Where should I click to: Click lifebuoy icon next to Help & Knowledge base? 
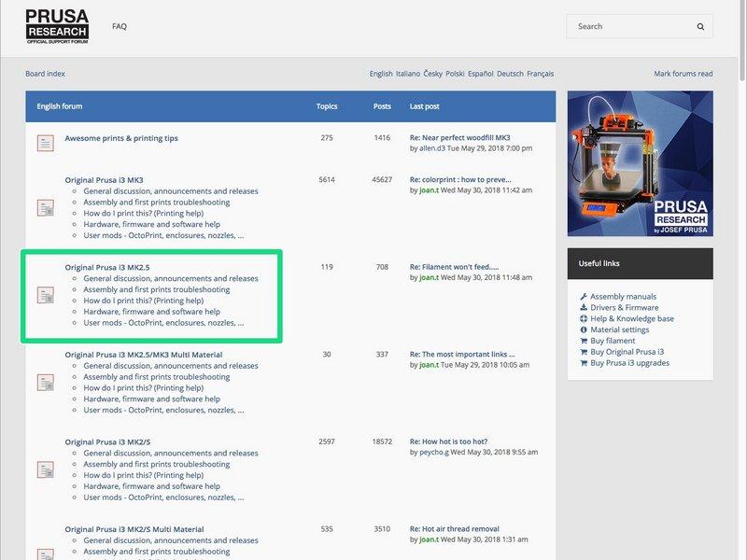584,318
